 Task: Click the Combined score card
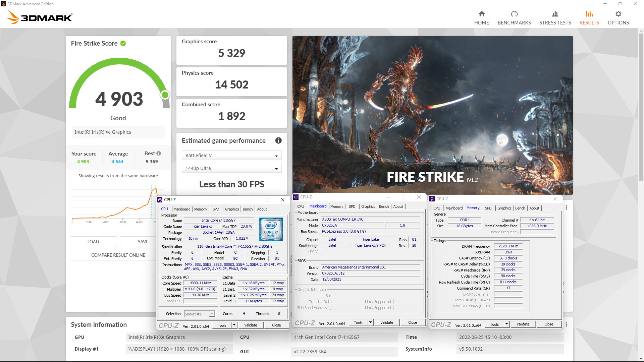pos(231,113)
